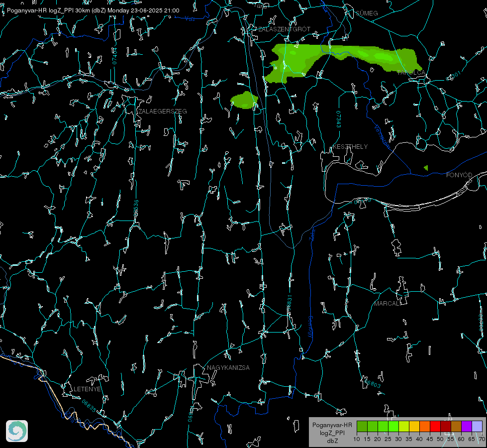Screen dimensions: 487x448
Task: Click the swirl weather logo icon
Action: [17, 431]
